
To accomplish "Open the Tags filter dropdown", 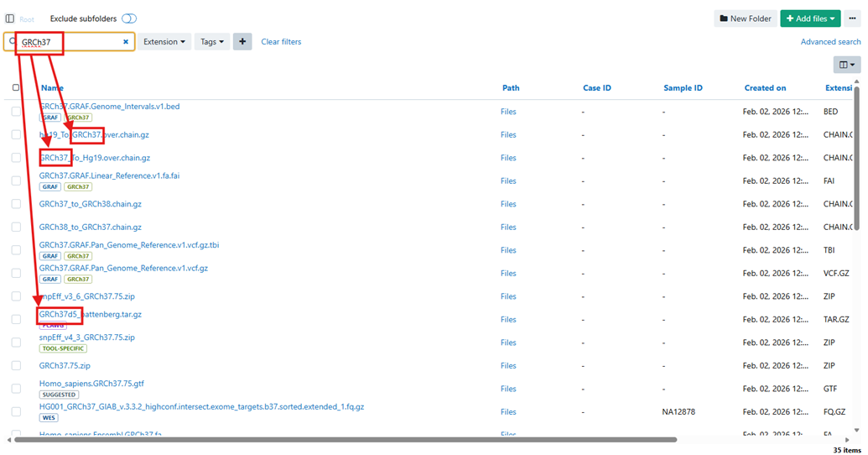I will (212, 42).
